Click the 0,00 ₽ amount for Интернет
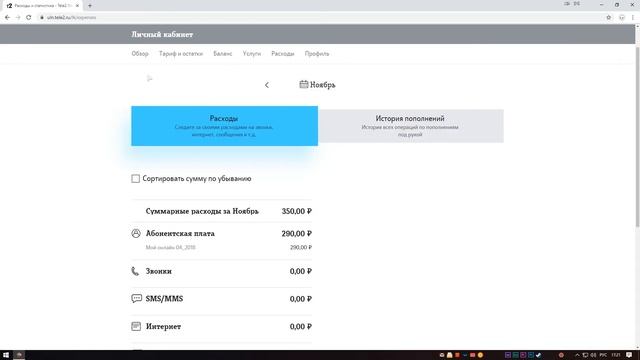This screenshot has height=360, width=640. 300,327
